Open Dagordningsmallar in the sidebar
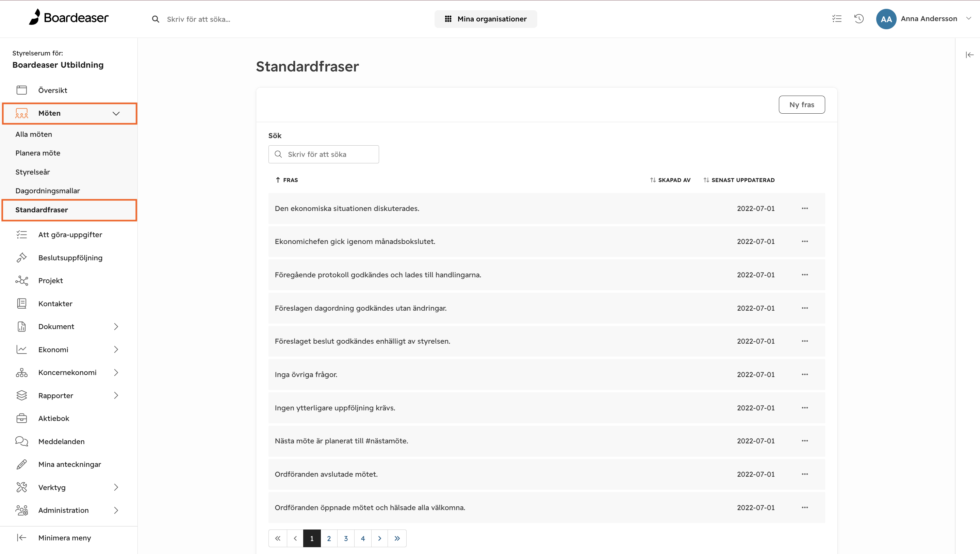 [48, 191]
